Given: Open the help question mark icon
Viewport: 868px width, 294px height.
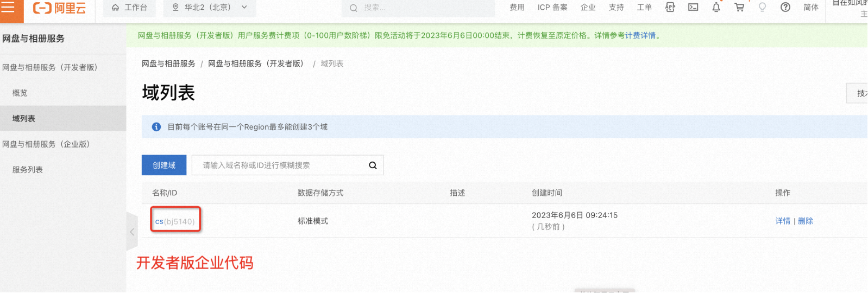Looking at the screenshot, I should (785, 7).
